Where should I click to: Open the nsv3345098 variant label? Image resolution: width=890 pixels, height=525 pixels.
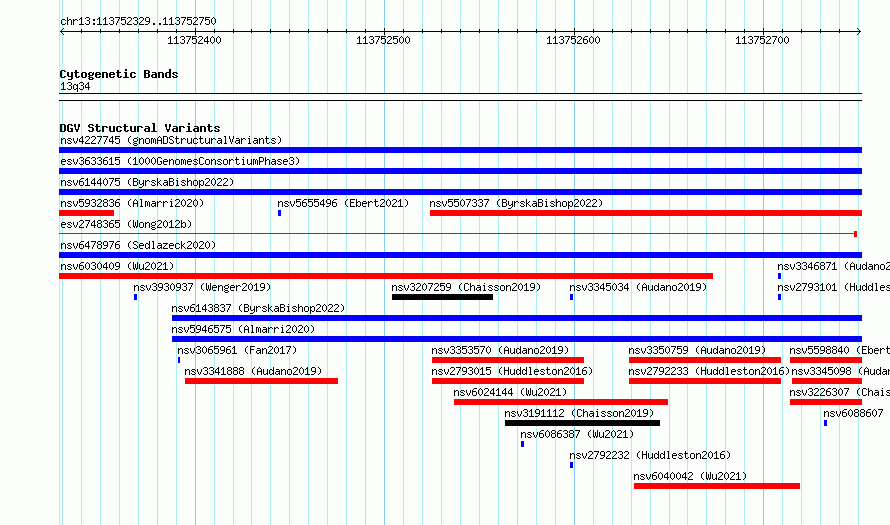tap(841, 371)
